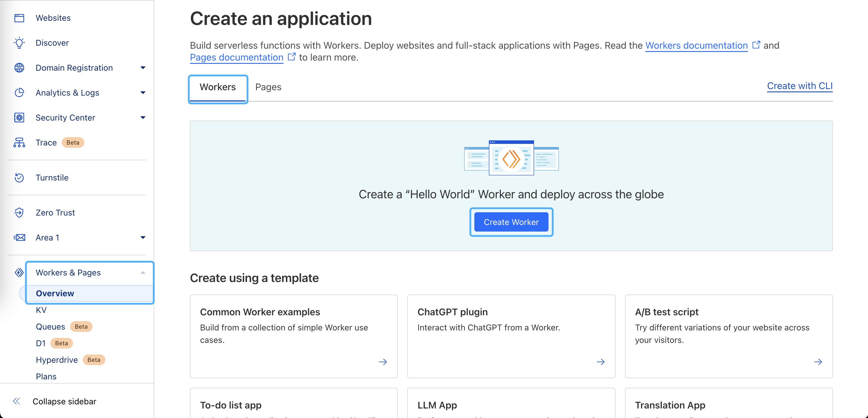This screenshot has width=868, height=418.
Task: Open the ChatGPT plugin template card
Action: [511, 336]
